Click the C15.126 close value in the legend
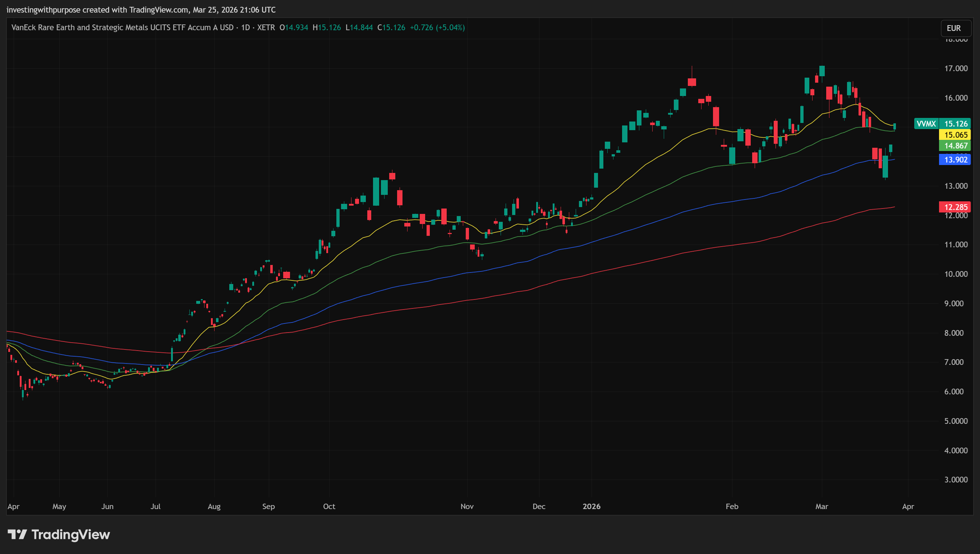This screenshot has width=980, height=554. tap(391, 27)
